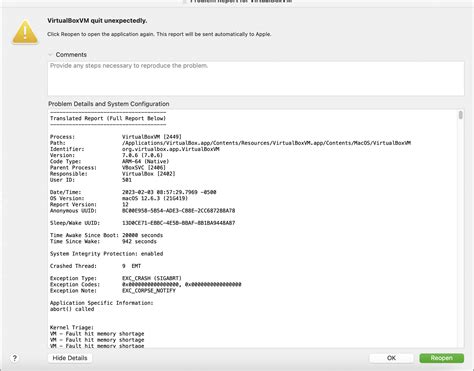
Task: Click the Version 7.0.6 line
Action: (x=106, y=155)
